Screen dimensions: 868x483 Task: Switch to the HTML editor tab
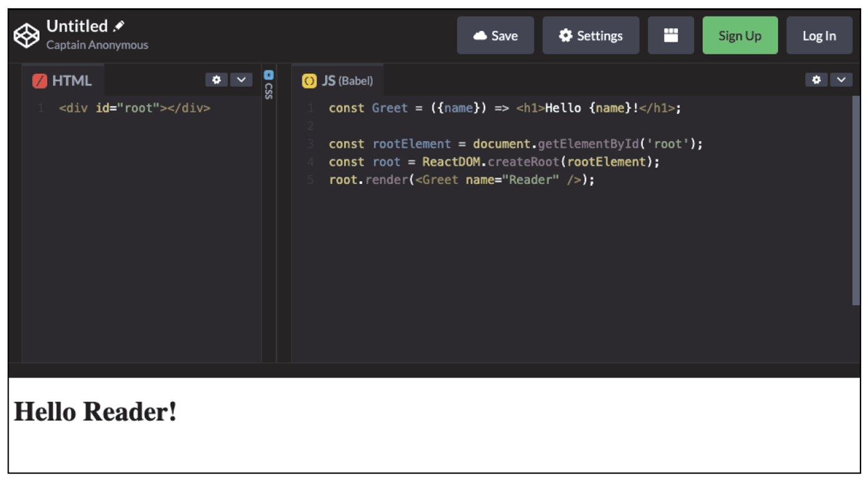72,80
